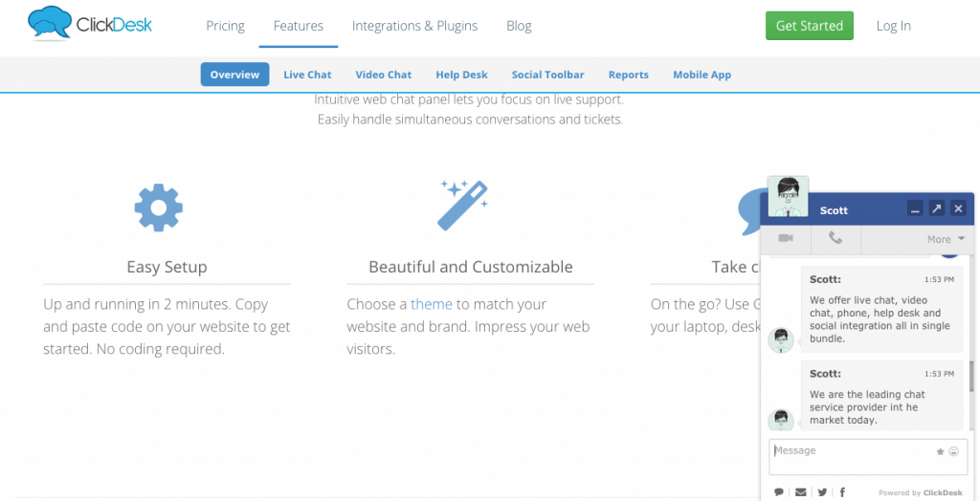Click the ClickDesk logo

pyautogui.click(x=90, y=23)
